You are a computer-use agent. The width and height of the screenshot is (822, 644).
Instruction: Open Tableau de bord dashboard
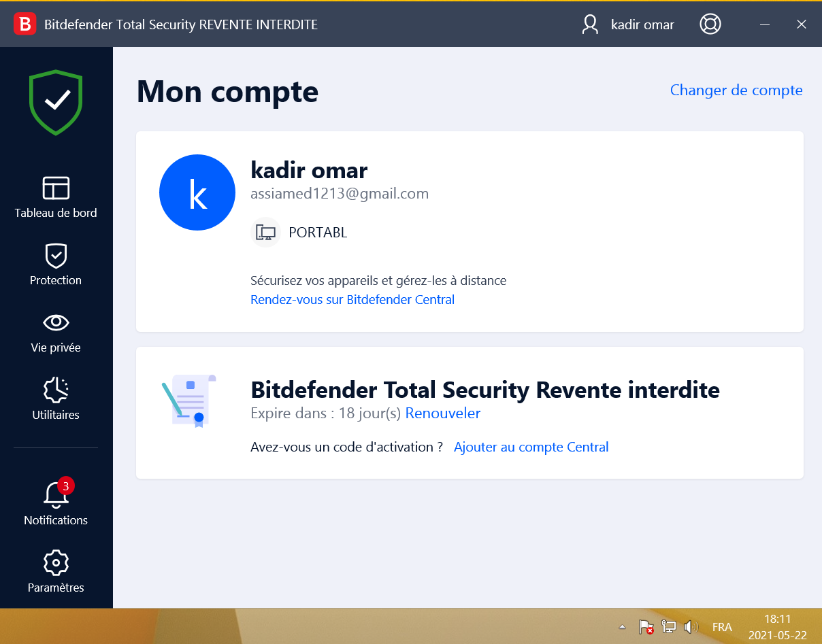56,197
